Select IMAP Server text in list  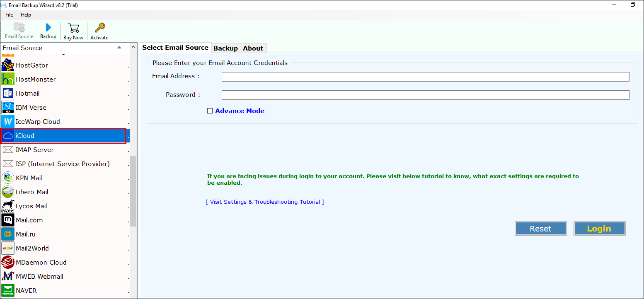[x=34, y=150]
